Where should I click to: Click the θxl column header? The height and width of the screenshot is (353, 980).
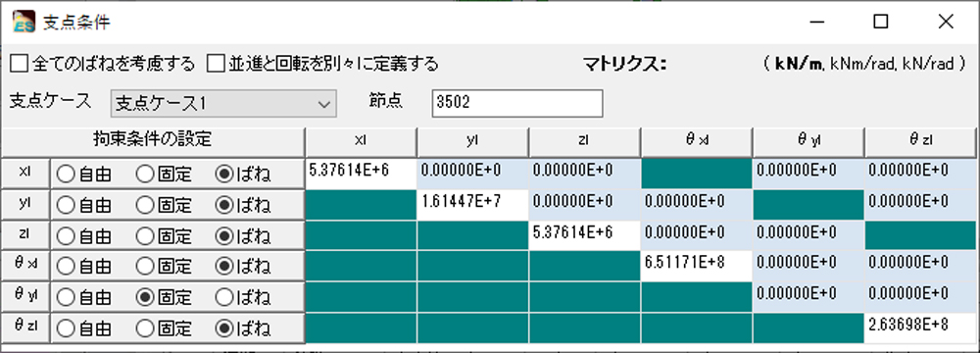(x=696, y=142)
